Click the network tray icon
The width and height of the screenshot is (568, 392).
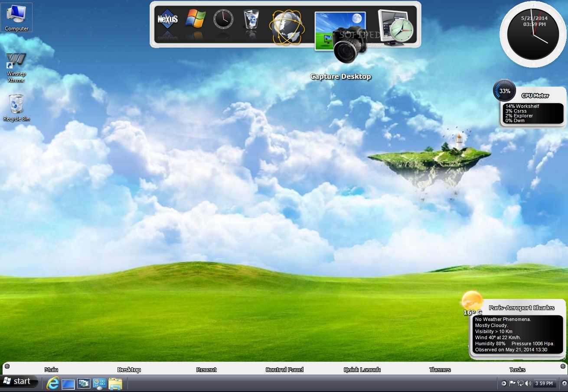pos(520,383)
